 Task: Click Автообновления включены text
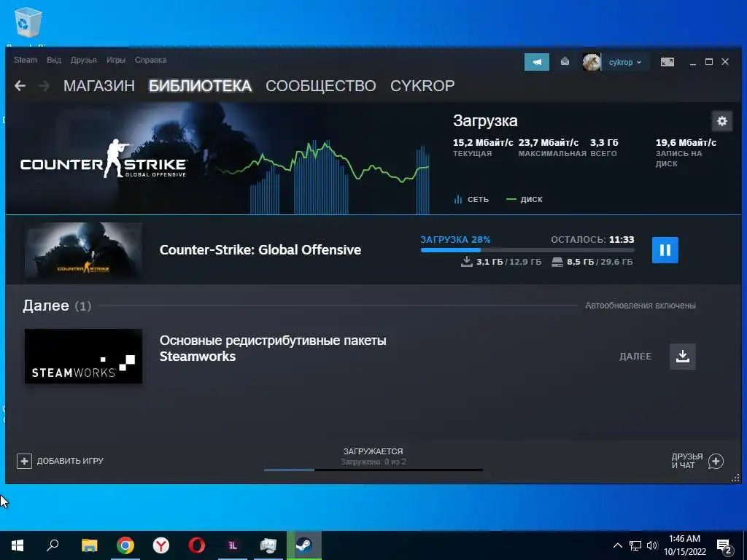[x=640, y=306]
